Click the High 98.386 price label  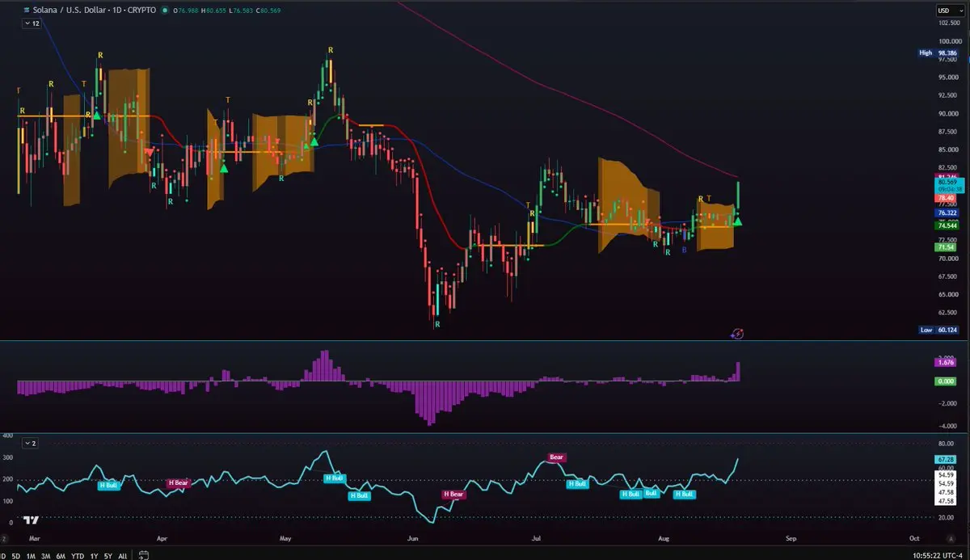[x=937, y=53]
